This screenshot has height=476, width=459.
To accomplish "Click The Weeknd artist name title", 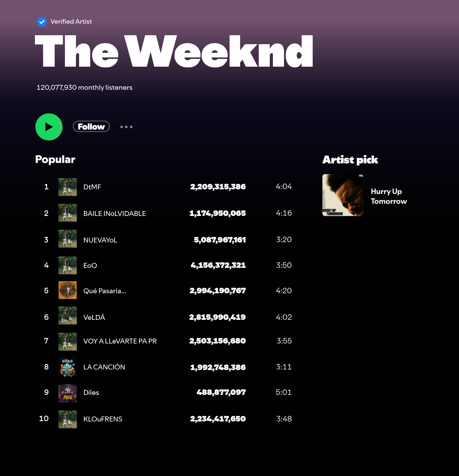I will [174, 51].
